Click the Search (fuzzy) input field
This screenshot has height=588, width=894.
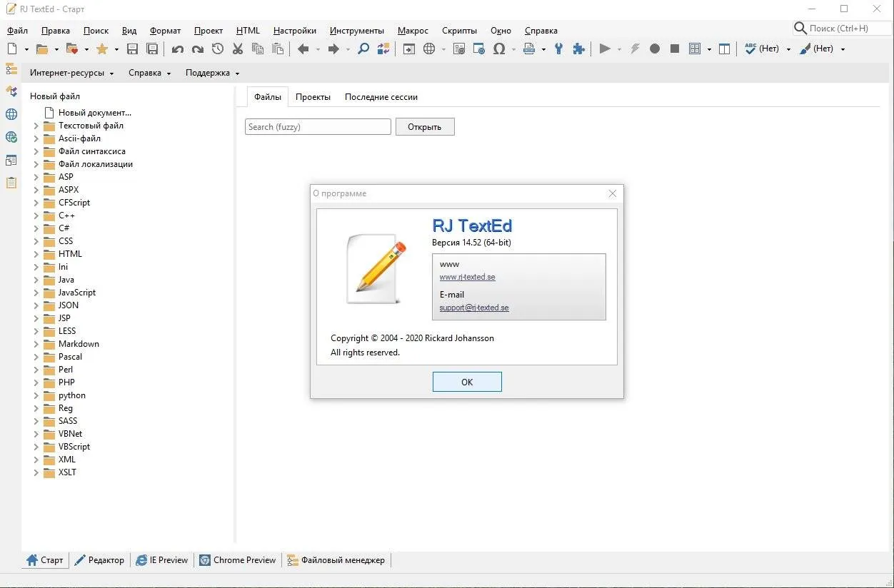pyautogui.click(x=318, y=127)
